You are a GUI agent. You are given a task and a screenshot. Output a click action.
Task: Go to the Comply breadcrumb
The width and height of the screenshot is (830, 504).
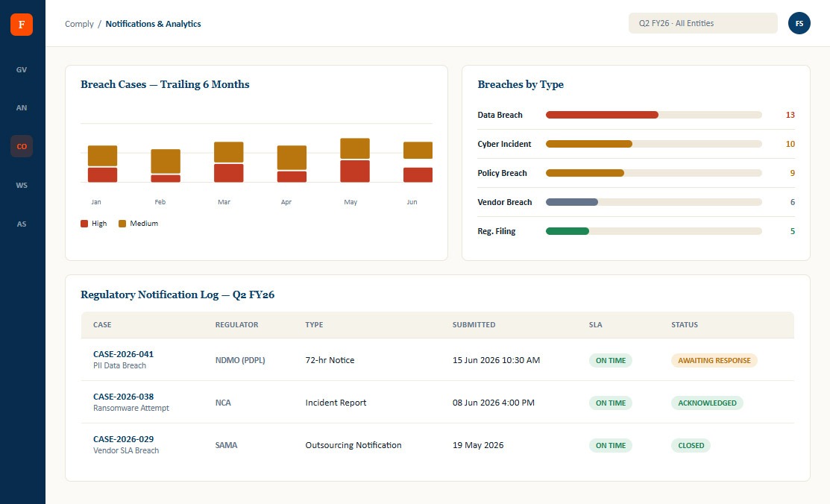click(79, 24)
